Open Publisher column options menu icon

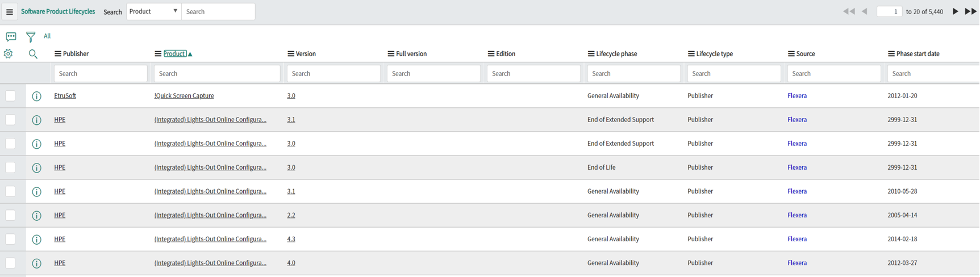[57, 54]
